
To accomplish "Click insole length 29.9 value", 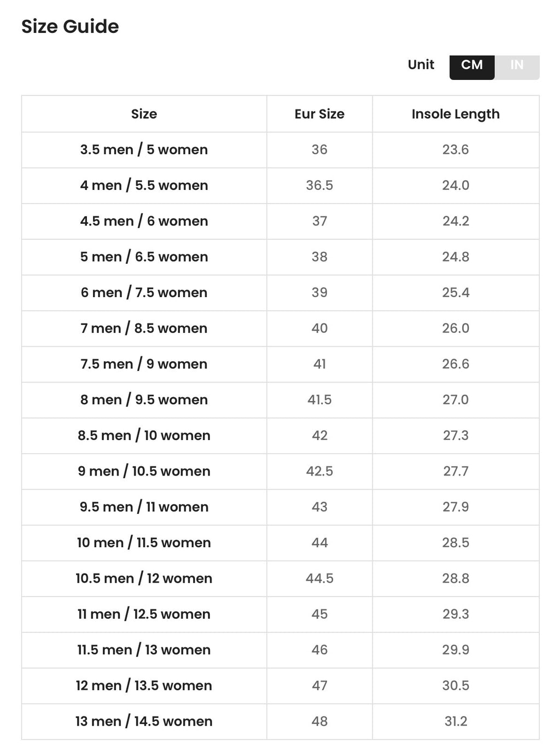I will (456, 650).
